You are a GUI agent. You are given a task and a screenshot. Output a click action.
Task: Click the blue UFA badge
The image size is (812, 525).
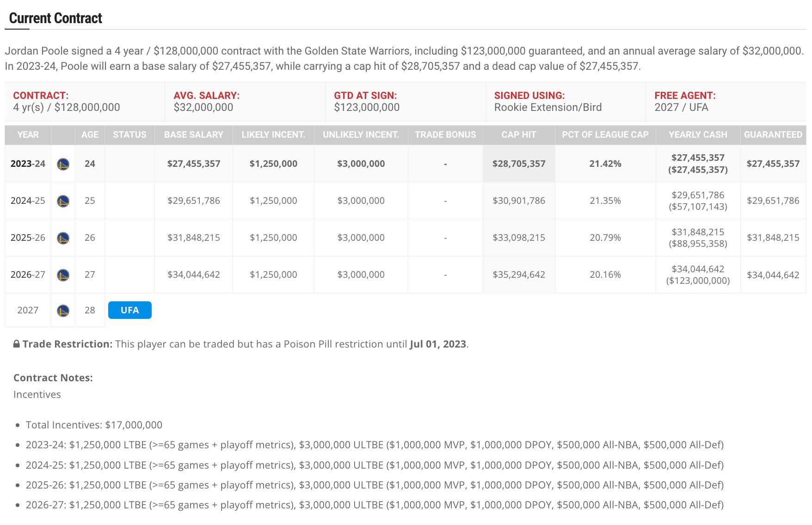pos(129,310)
